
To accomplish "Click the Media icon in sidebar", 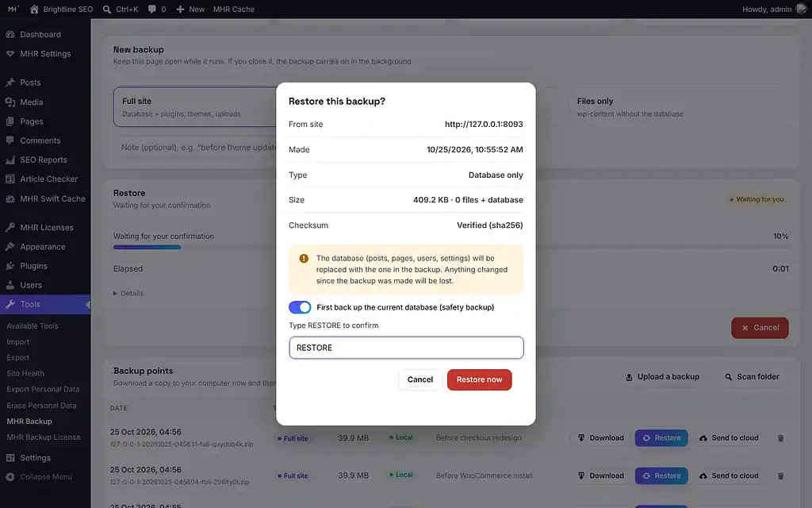I will [10, 102].
